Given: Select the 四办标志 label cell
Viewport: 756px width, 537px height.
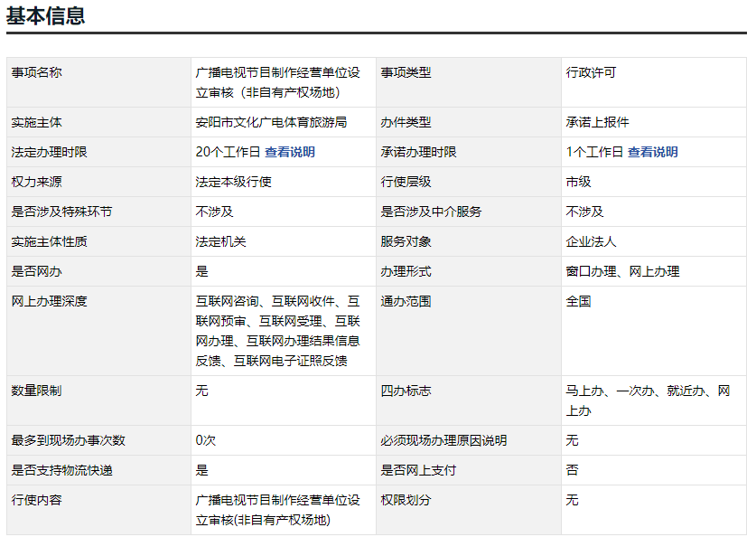Looking at the screenshot, I should click(406, 391).
